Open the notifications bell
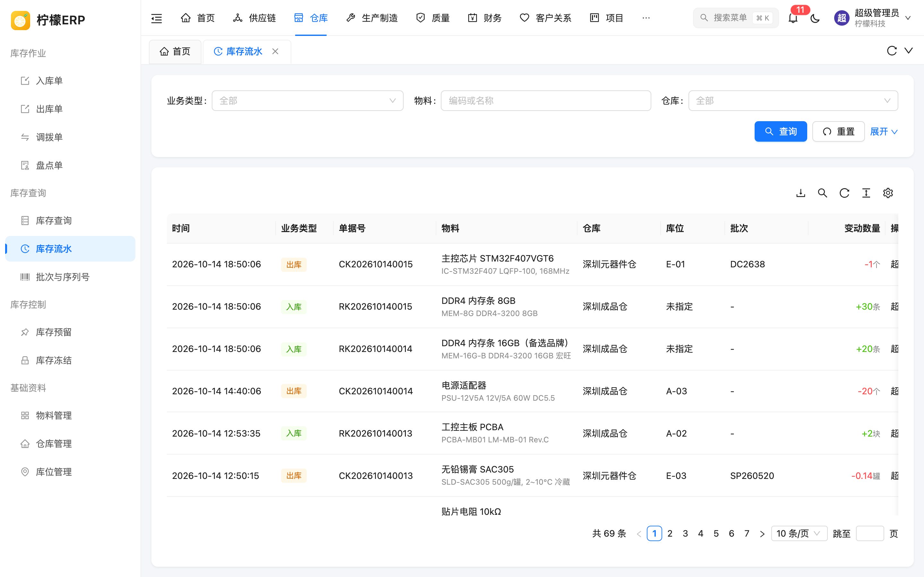 pos(793,18)
